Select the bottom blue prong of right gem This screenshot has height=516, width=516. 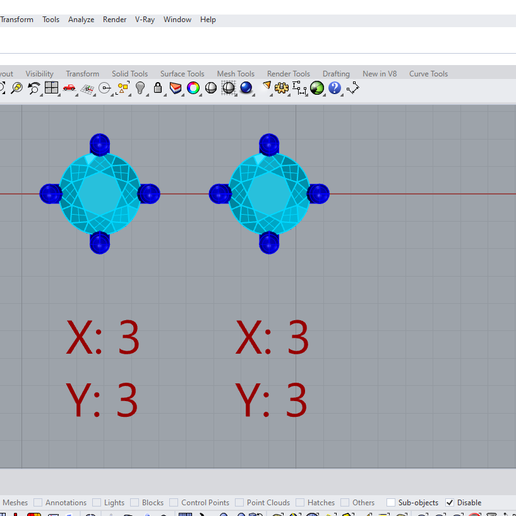tap(269, 243)
